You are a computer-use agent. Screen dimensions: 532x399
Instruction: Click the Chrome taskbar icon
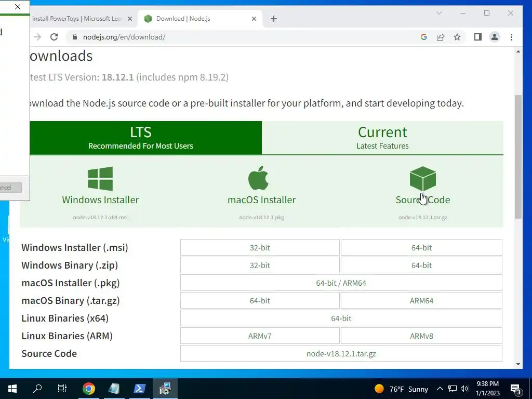(88, 389)
